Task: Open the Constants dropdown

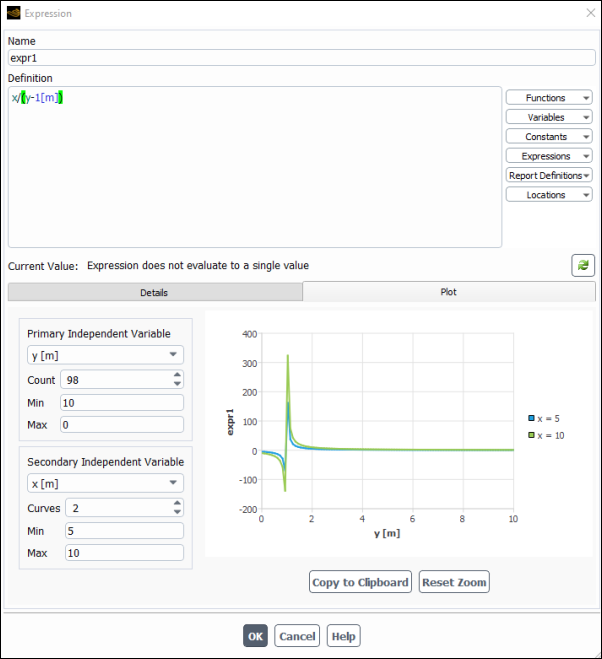Action: pyautogui.click(x=549, y=136)
